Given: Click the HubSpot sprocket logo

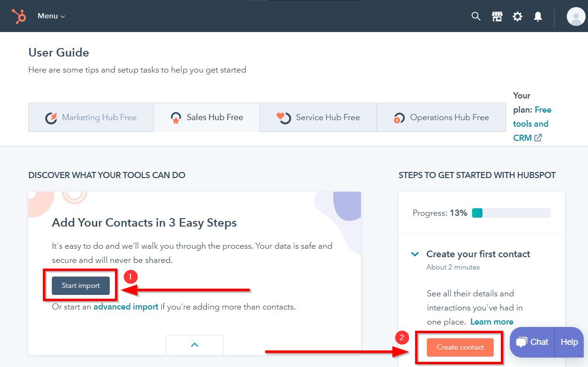Looking at the screenshot, I should tap(19, 16).
